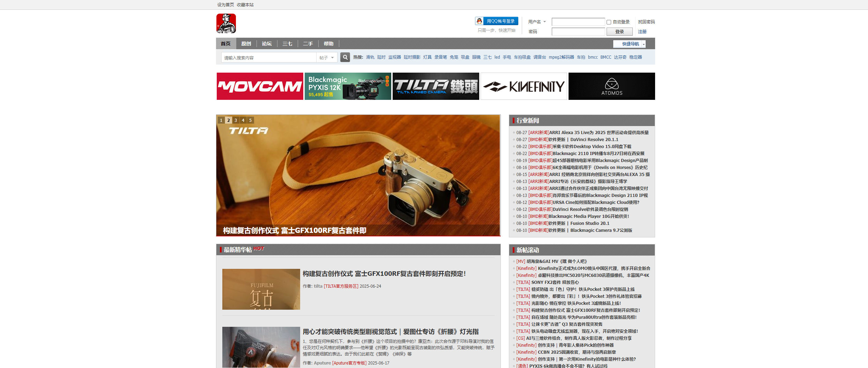This screenshot has height=368, width=868.
Task: Click the site logo at top left
Action: [226, 23]
